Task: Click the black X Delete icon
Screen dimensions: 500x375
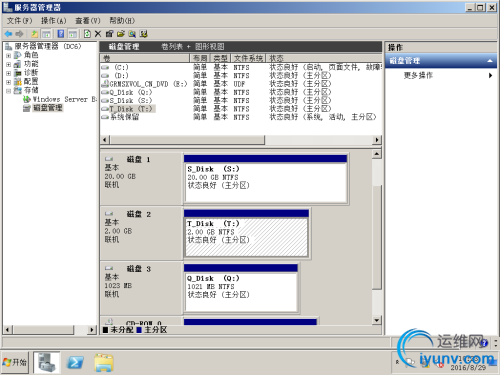Action: (x=98, y=34)
